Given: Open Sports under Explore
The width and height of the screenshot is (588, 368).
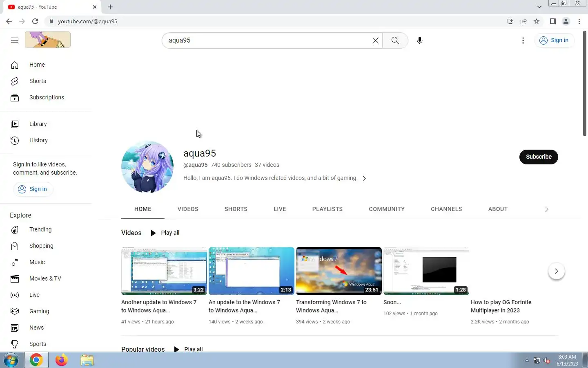Looking at the screenshot, I should 46,344.
